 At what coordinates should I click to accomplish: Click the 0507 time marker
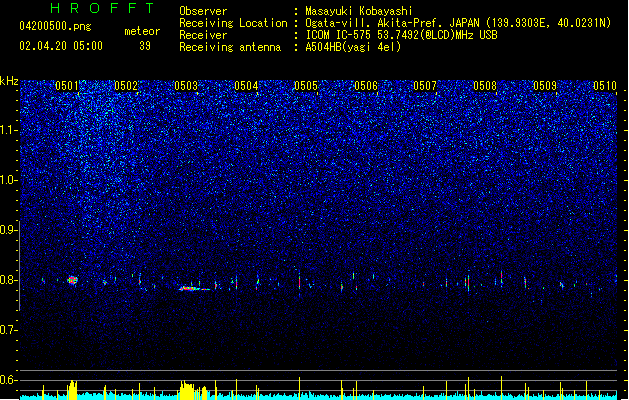pos(425,86)
